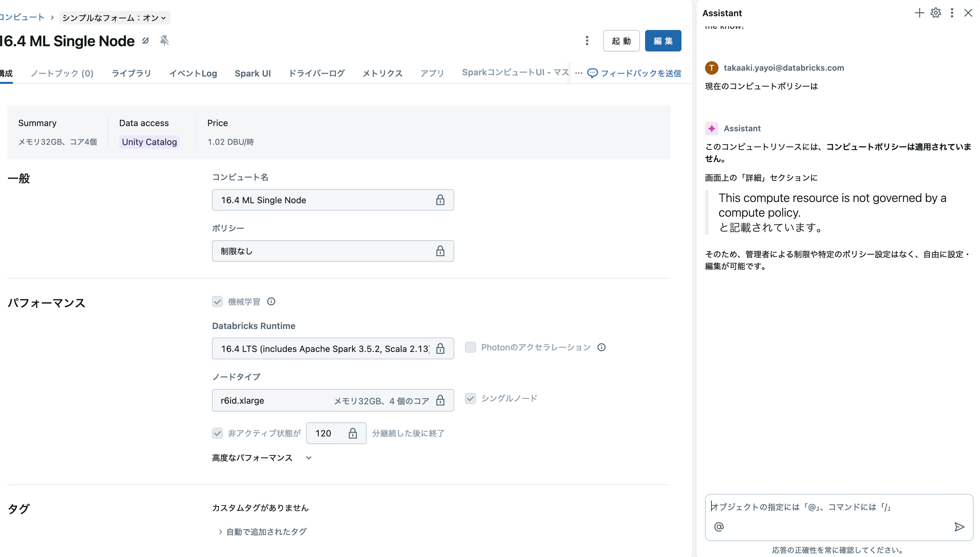Enable Photonのアクセラレーション checkbox
This screenshot has width=980, height=557.
(470, 347)
